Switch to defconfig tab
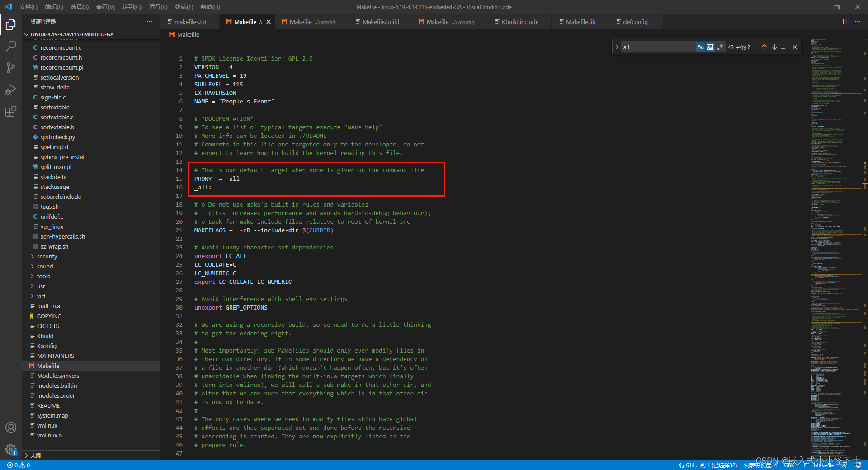This screenshot has height=470, width=868. 635,22
